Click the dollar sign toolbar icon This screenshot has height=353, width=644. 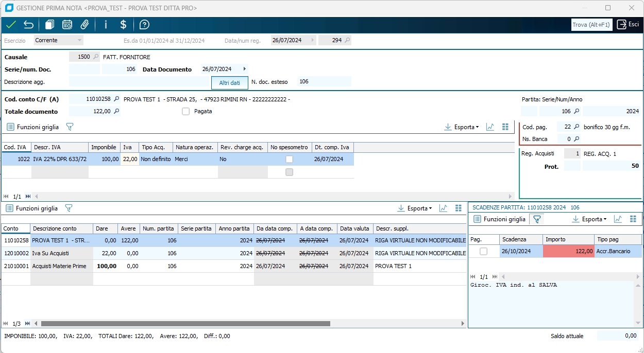[123, 25]
